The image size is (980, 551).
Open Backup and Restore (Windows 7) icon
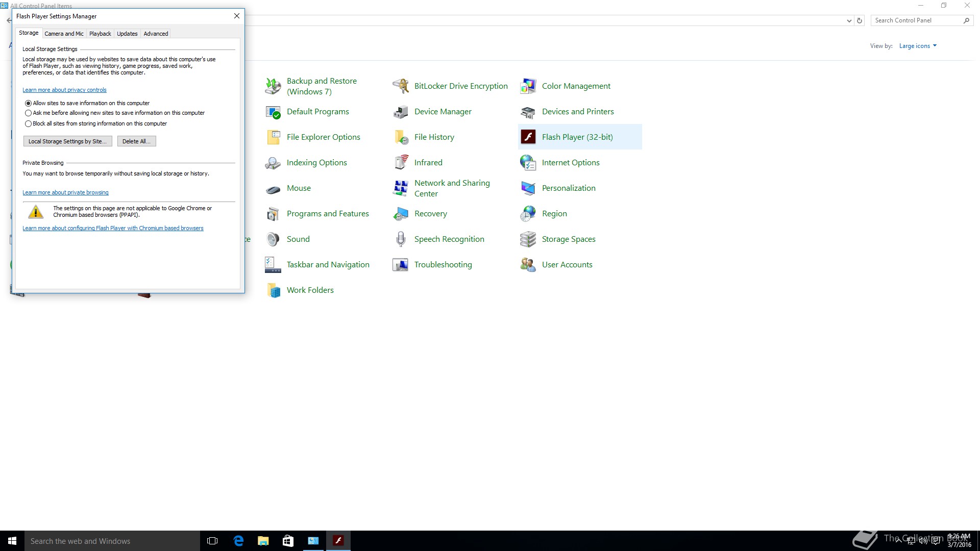pyautogui.click(x=273, y=86)
